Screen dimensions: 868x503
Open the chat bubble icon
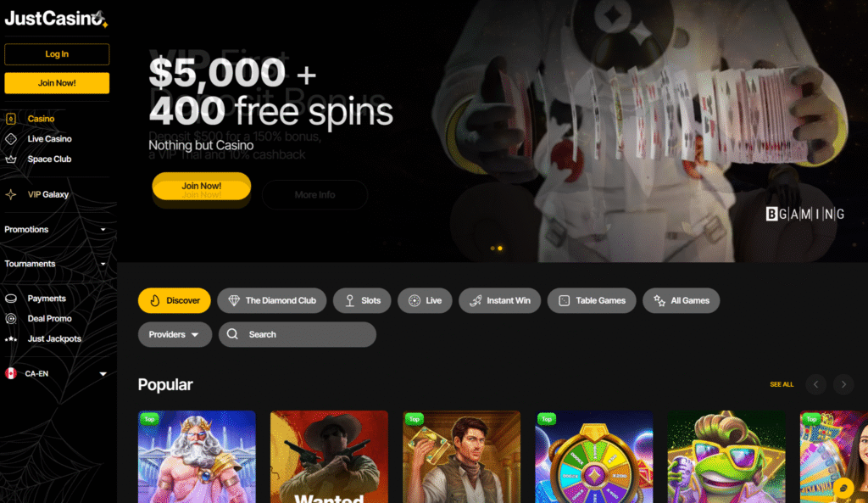pyautogui.click(x=843, y=488)
